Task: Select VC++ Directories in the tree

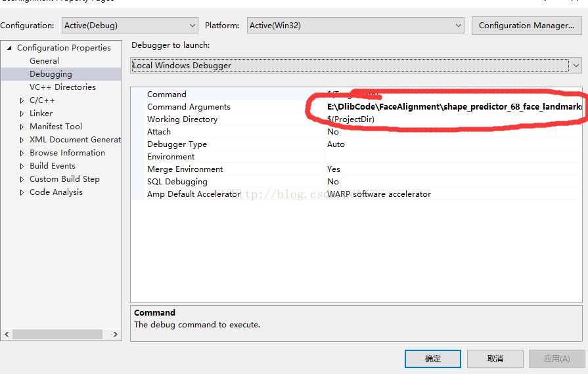Action: point(62,87)
